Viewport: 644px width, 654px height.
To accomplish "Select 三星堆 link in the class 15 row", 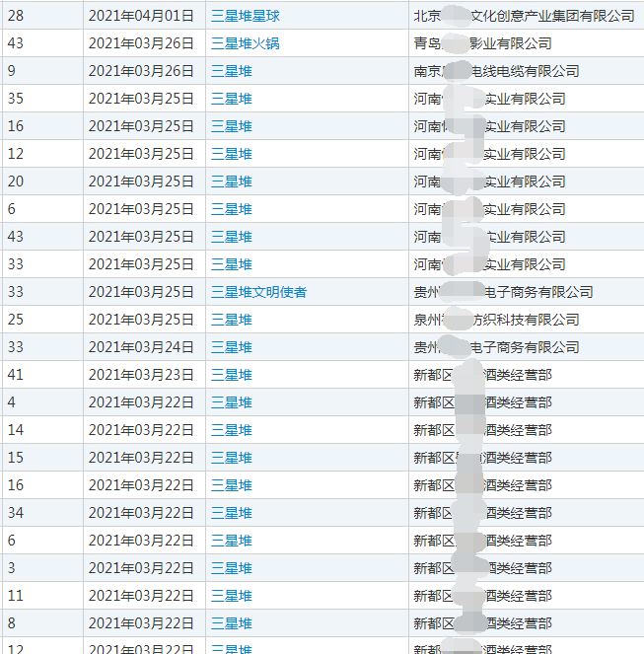I will coord(232,458).
